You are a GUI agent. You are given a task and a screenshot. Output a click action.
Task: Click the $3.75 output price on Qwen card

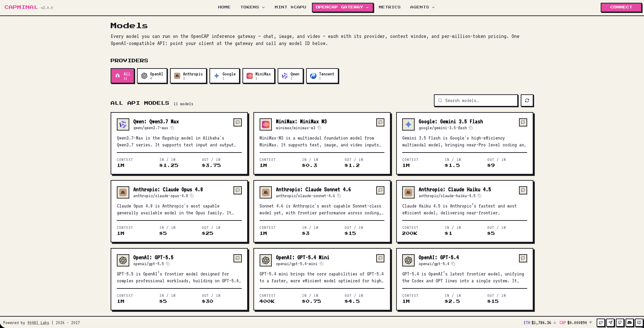[x=211, y=165]
